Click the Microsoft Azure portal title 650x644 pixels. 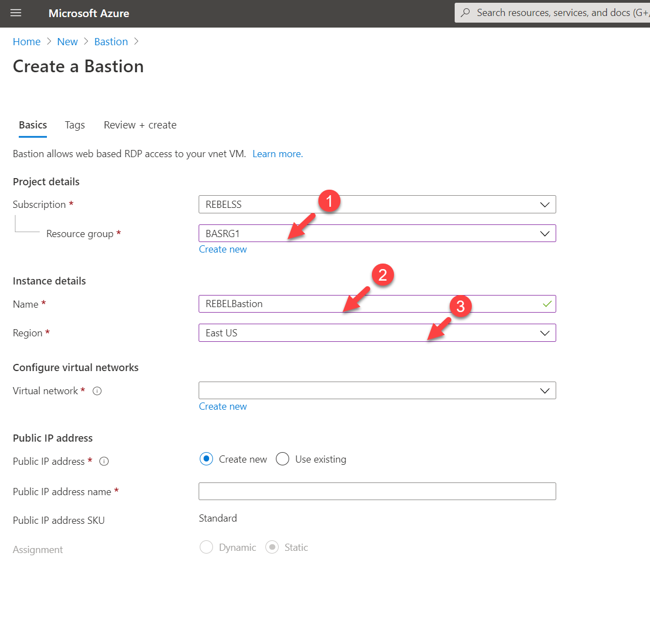(x=89, y=13)
